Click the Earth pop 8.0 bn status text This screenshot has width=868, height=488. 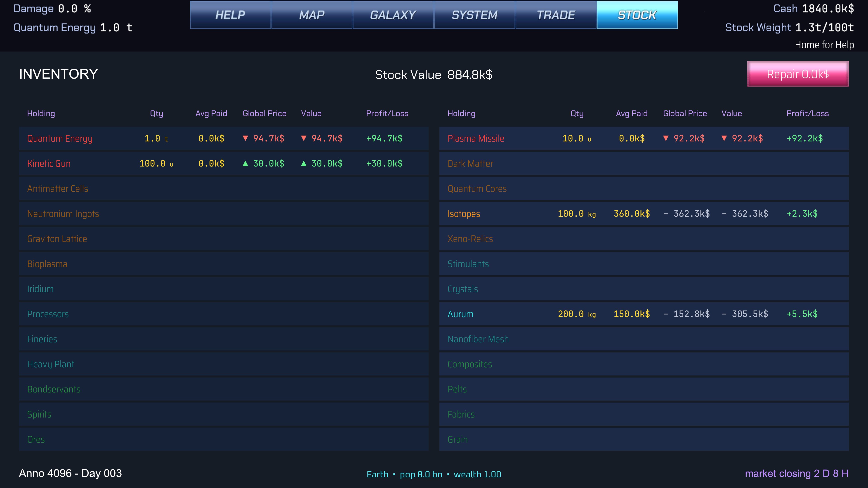pos(434,474)
